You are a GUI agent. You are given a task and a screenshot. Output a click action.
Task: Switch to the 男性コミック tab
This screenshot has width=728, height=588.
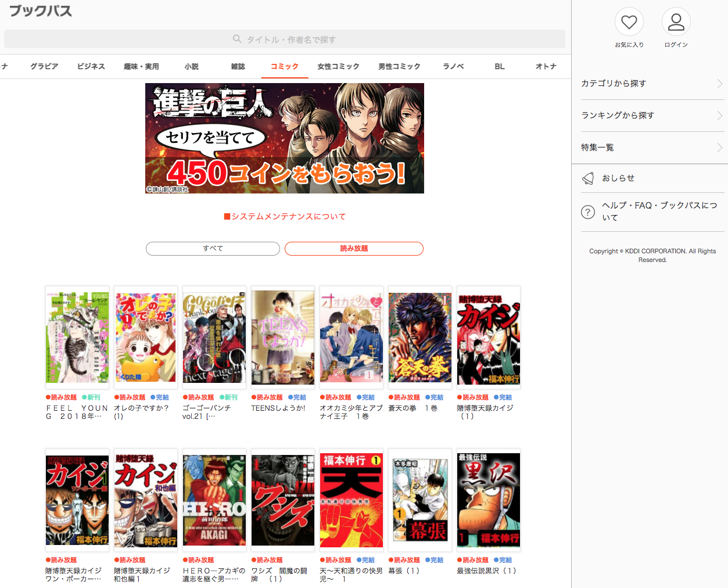399,66
